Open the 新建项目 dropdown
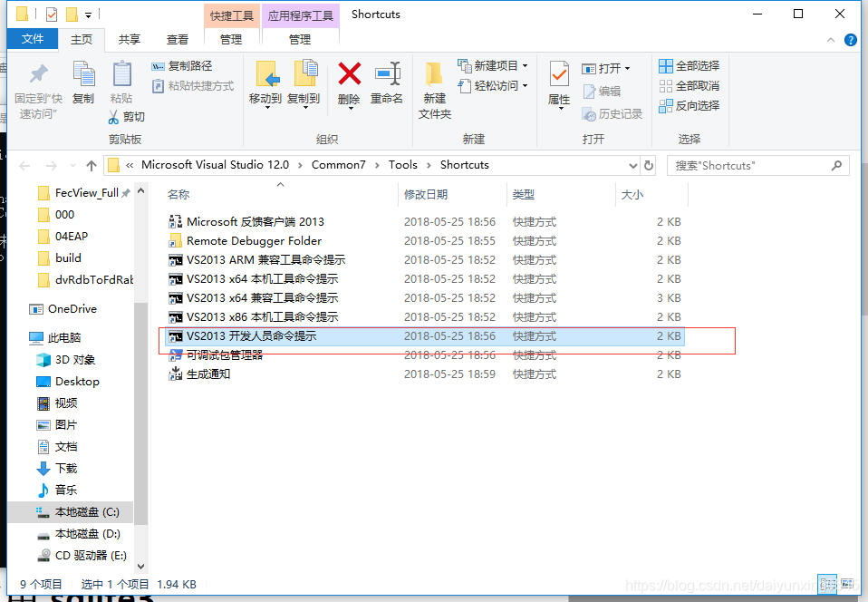 coord(492,65)
